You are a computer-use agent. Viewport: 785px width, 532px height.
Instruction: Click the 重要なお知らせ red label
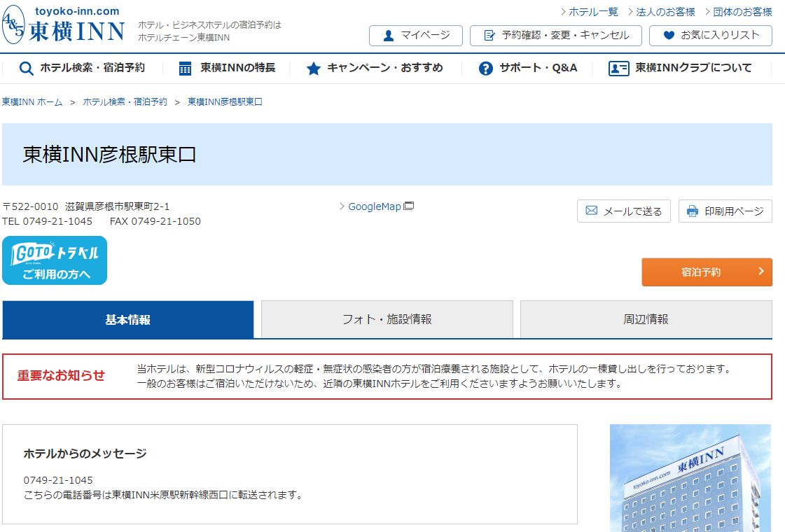tap(61, 376)
